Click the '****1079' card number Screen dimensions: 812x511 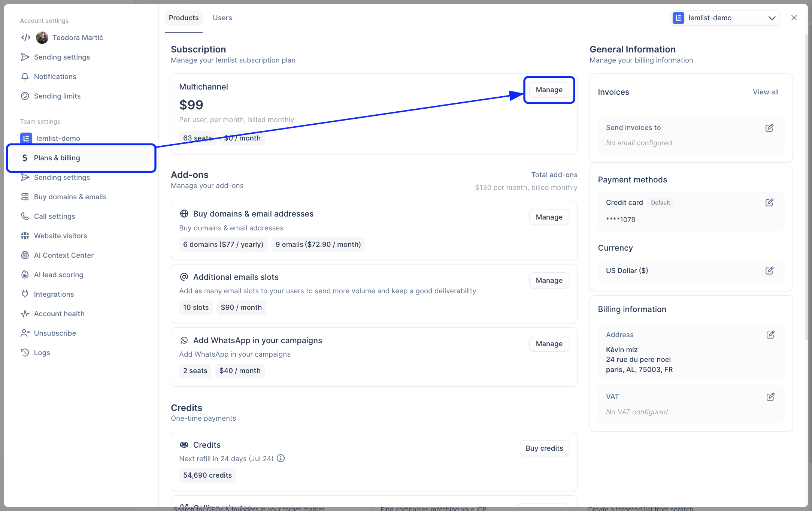pos(621,220)
